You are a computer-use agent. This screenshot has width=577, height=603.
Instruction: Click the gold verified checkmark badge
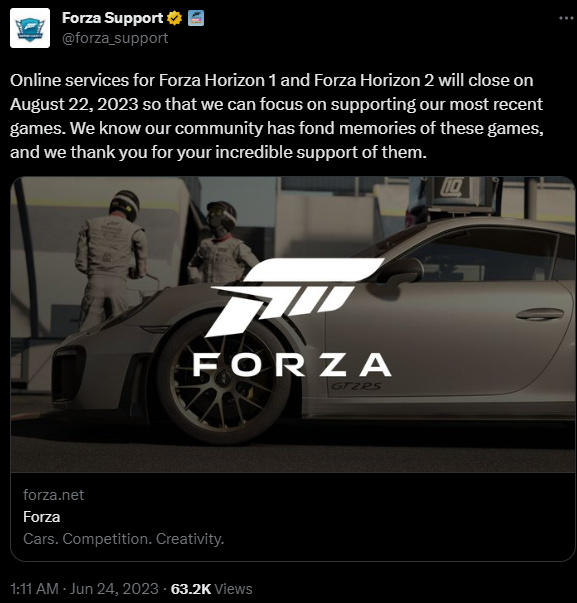tap(175, 18)
